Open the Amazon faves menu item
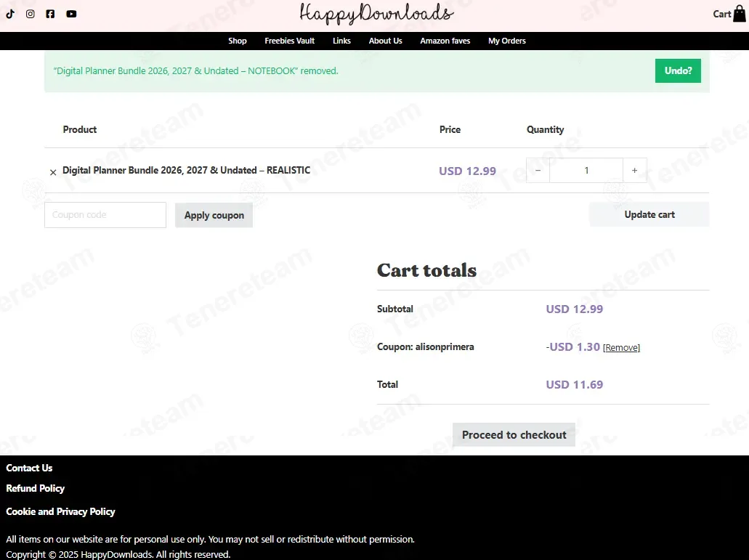The width and height of the screenshot is (749, 560). pos(445,41)
